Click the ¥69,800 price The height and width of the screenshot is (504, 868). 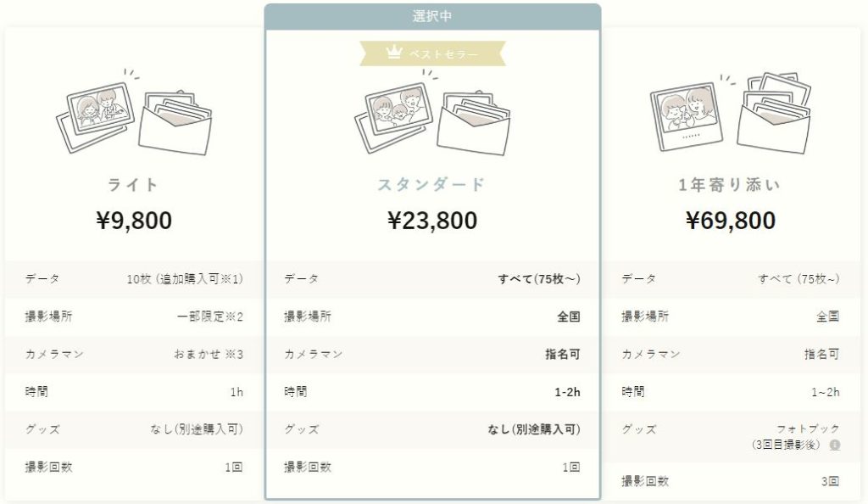731,221
